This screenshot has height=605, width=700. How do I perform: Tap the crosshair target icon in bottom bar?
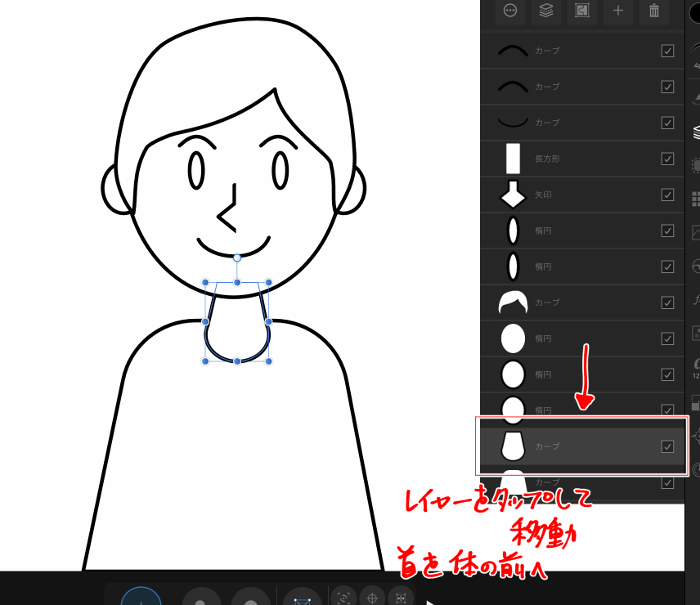coord(372,598)
